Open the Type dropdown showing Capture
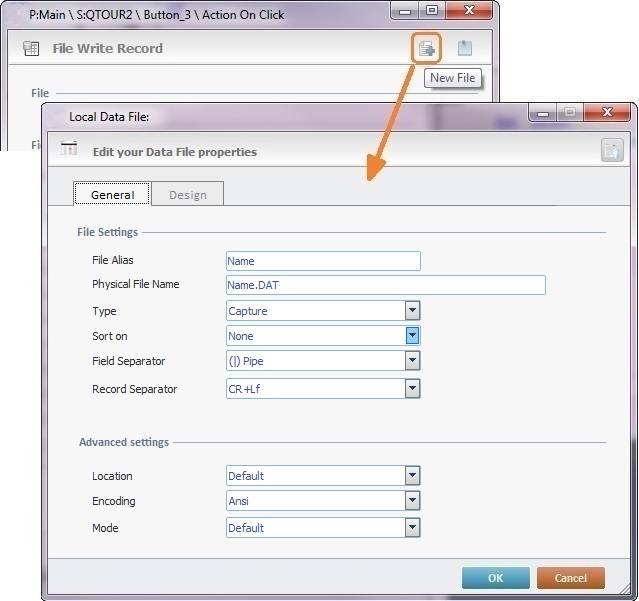Screen dimensions: 639x601 tap(412, 311)
